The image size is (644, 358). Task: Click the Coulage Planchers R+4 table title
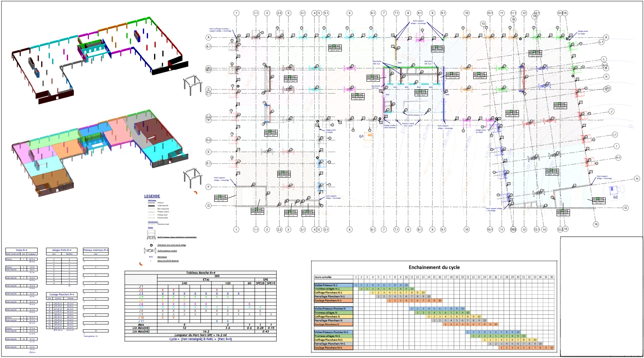click(62, 295)
